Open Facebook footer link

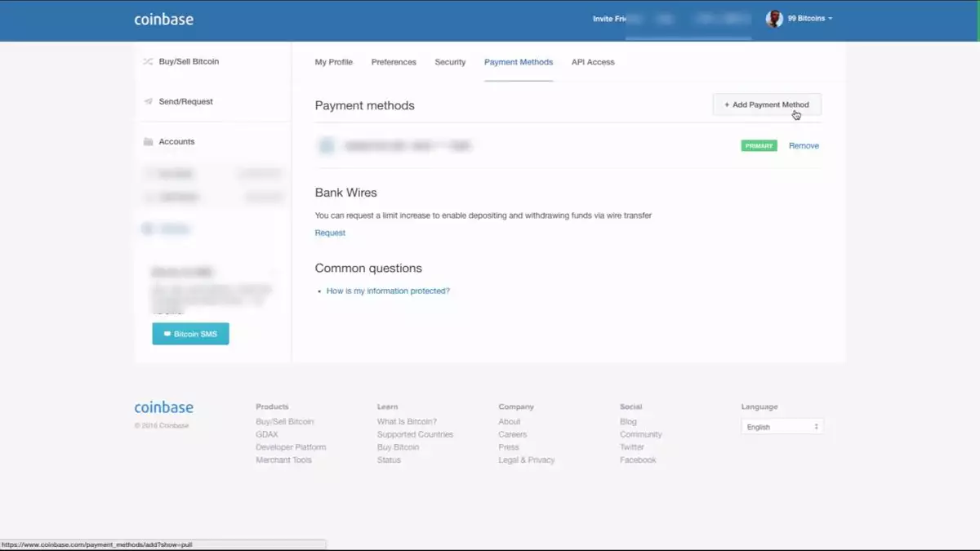pos(638,460)
